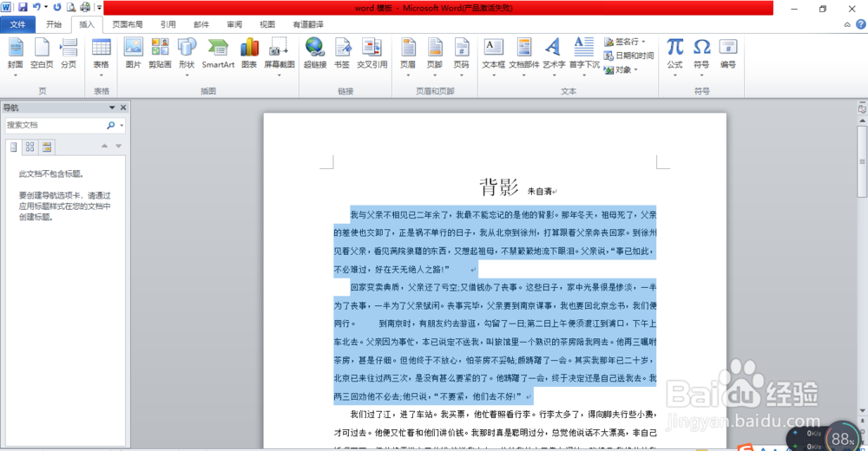Screen dimensions: 868x451
Task: Insert SmartArt graphic
Action: point(218,55)
